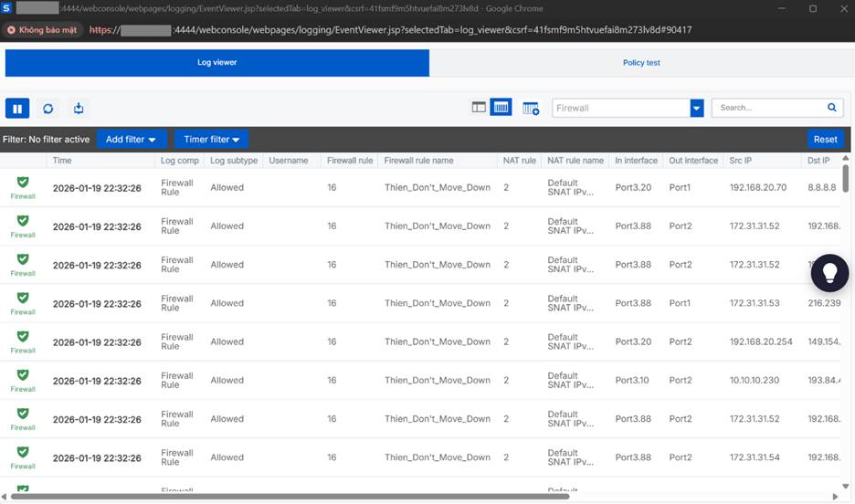
Task: Click the Reset filter button
Action: [x=825, y=140]
